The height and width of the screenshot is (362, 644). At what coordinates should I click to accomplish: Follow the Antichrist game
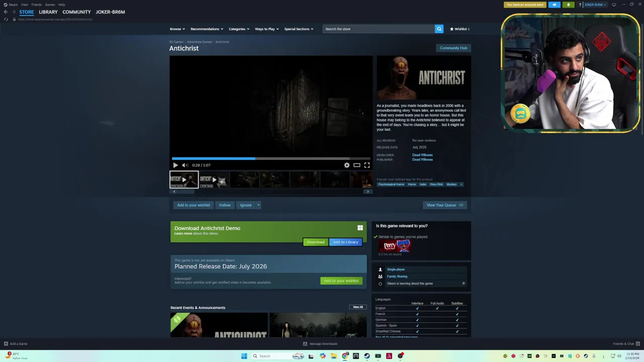[x=225, y=205]
